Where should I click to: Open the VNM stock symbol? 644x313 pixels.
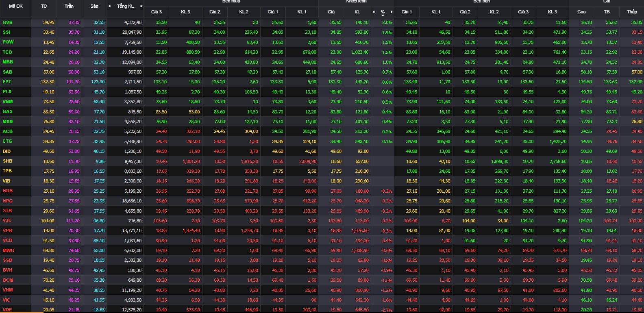(x=8, y=102)
